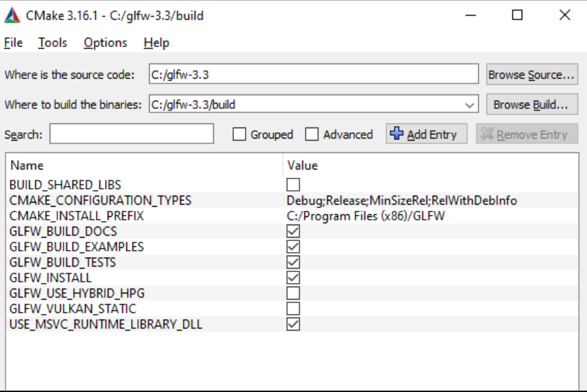587x392 pixels.
Task: Click the CMake logo in title bar
Action: [x=12, y=15]
